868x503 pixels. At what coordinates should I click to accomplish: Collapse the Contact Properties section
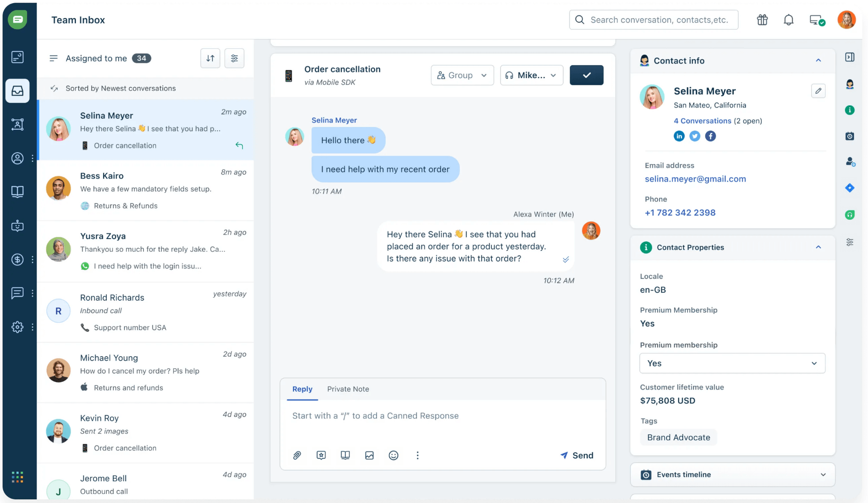coord(818,247)
